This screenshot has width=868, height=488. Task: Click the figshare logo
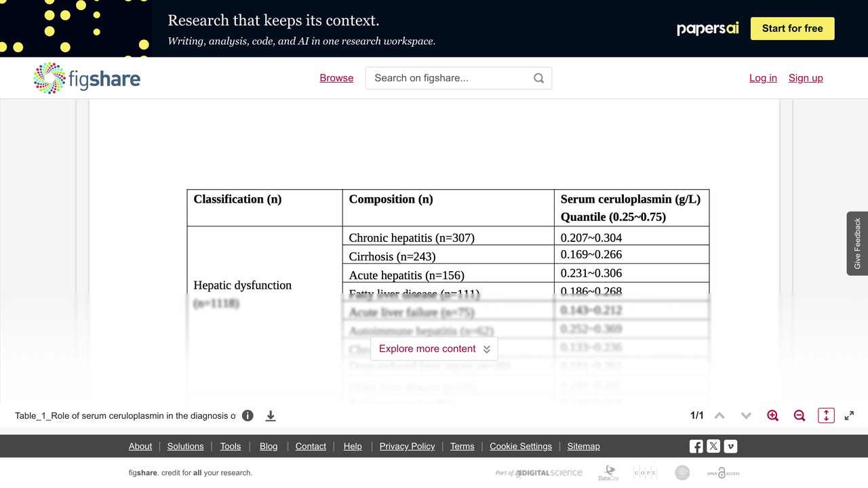87,78
